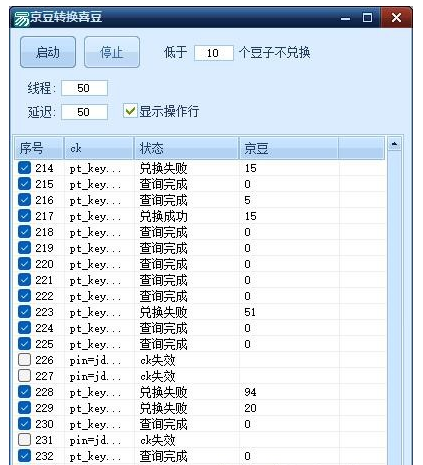The width and height of the screenshot is (423, 465).
Task: Sort by the 序号 column header
Action: (x=39, y=148)
